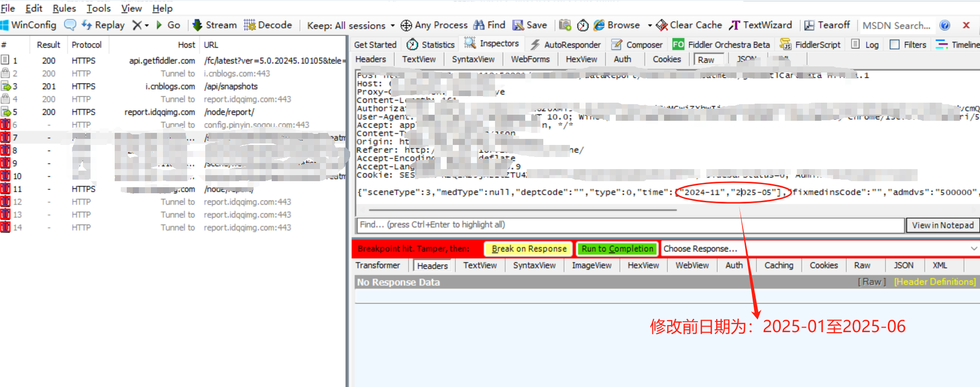Select response Caching tab
980x387 pixels.
(x=779, y=265)
